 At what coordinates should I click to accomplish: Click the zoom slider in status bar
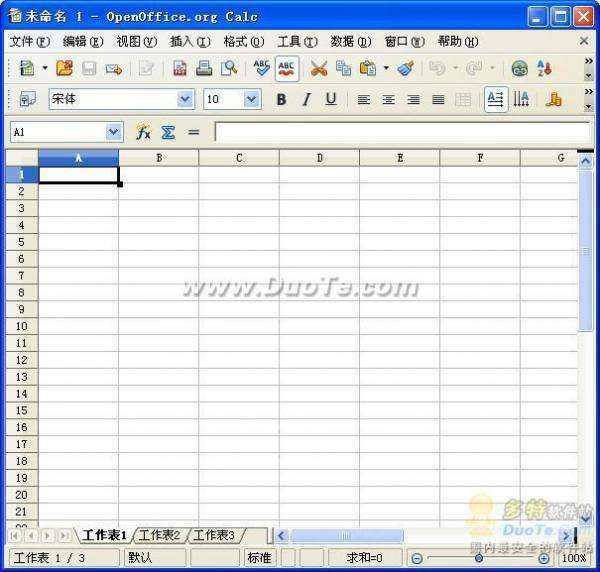coord(479,558)
